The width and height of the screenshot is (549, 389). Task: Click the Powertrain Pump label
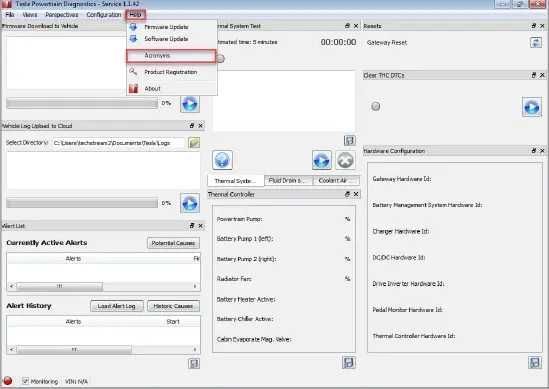[239, 219]
